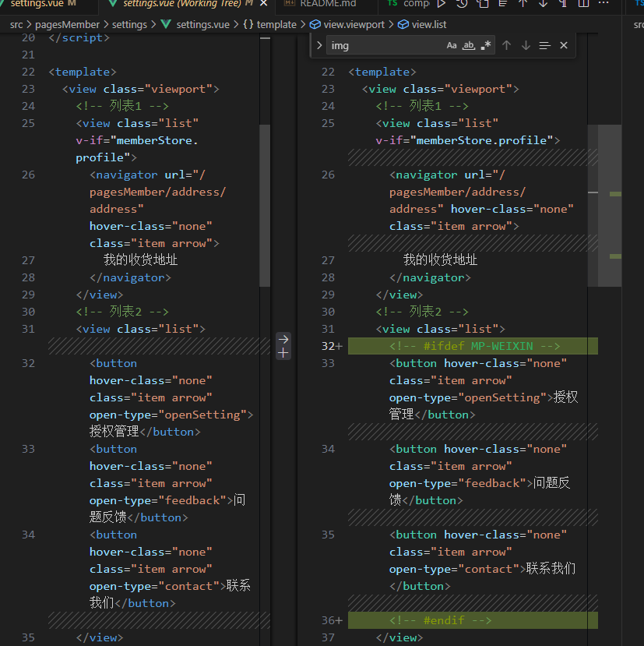Toggle Match Case in find widget

click(x=452, y=45)
